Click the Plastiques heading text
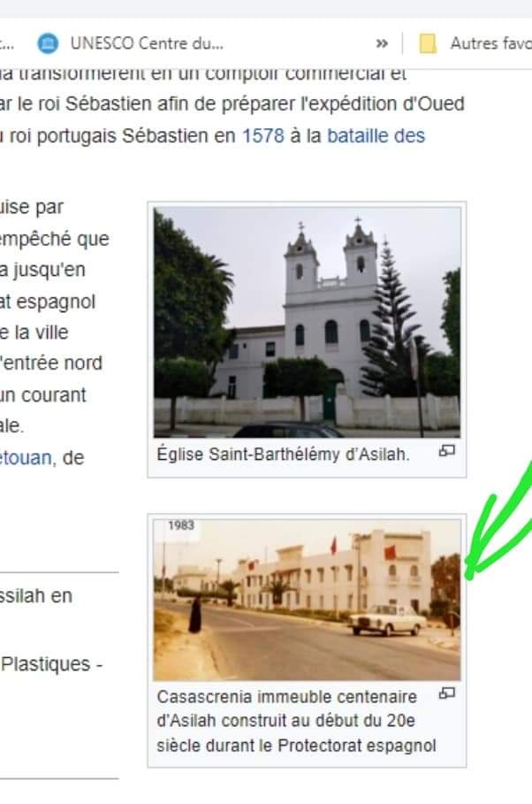This screenshot has height=804, width=532. (52, 664)
